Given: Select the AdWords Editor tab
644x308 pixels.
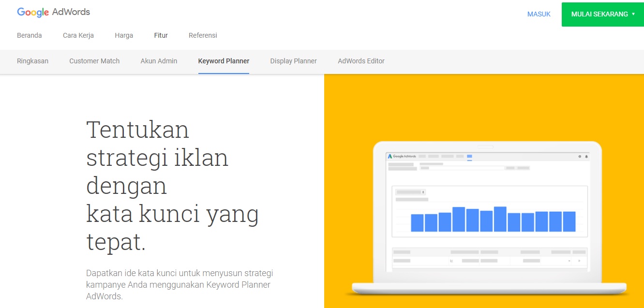Looking at the screenshot, I should tap(361, 61).
